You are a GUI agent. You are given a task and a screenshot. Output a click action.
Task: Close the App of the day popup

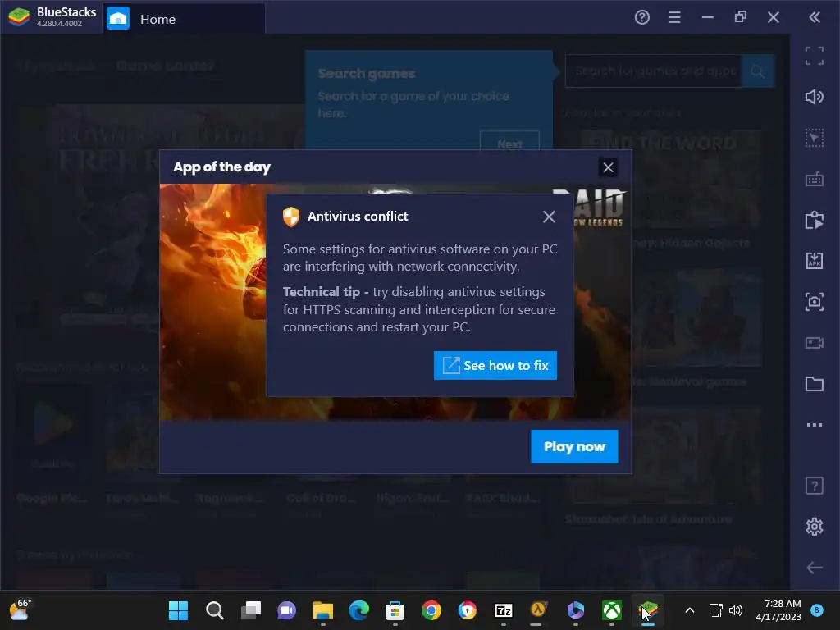point(608,167)
